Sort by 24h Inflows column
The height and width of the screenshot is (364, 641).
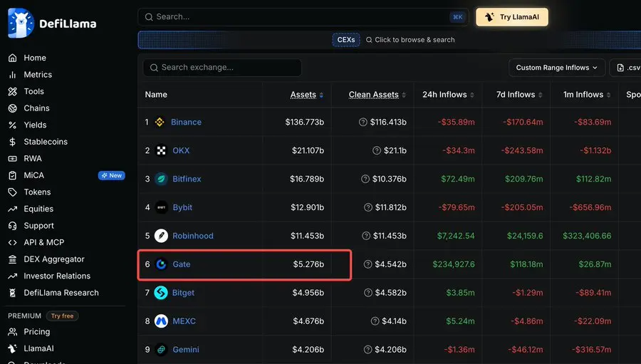tap(448, 95)
